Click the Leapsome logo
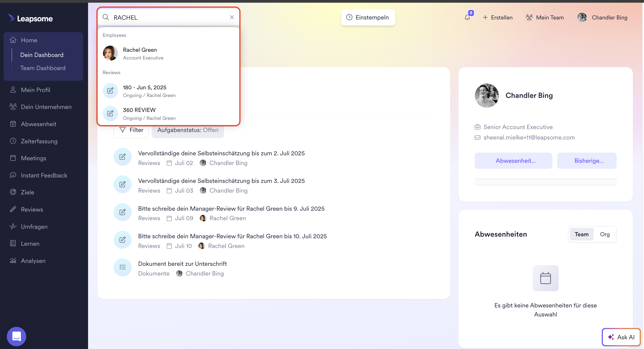Image resolution: width=644 pixels, height=349 pixels. [x=30, y=18]
